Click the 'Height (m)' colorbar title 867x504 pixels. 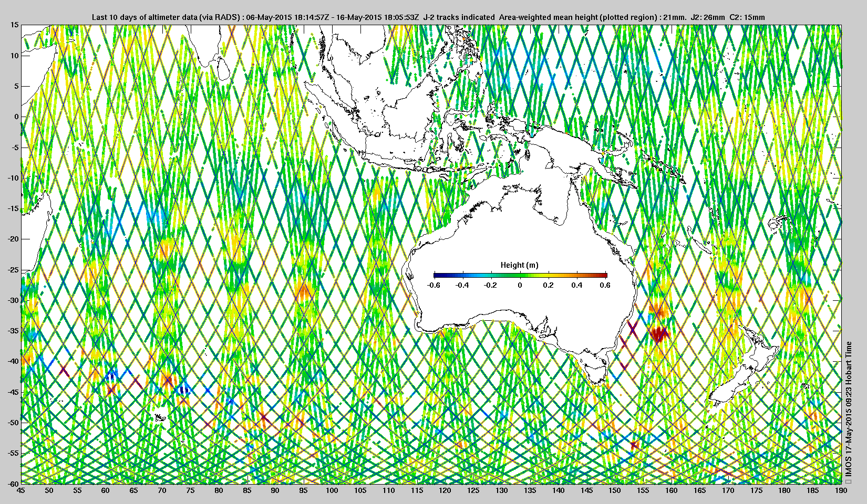520,265
